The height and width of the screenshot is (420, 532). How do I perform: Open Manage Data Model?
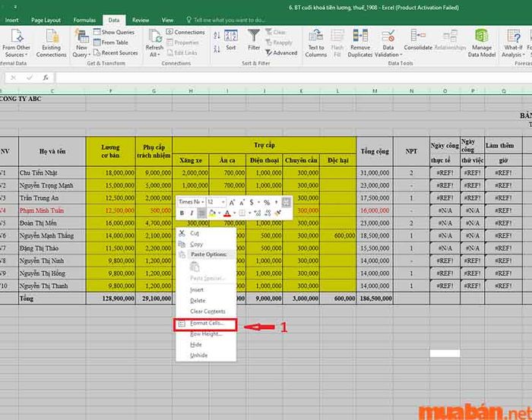tap(482, 43)
